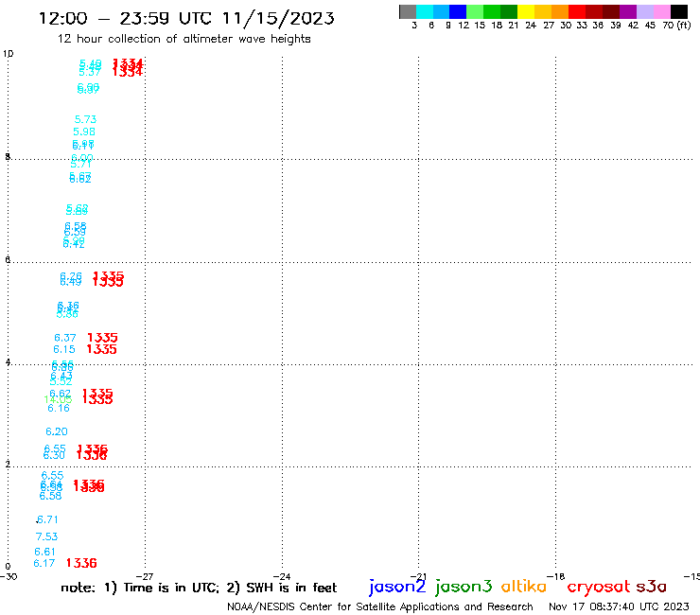The height and width of the screenshot is (615, 700).
Task: Click the latitude axis label 10
Action: [8, 54]
